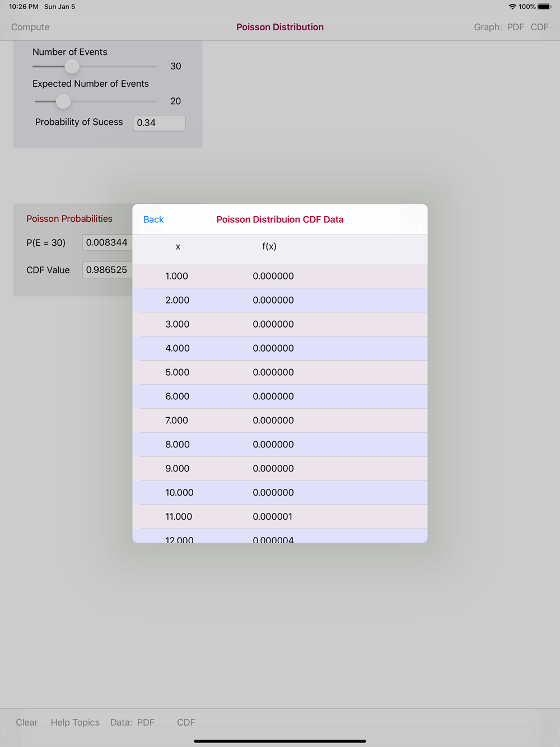Click the Poisson Distribuion CDF Data title
560x747 pixels.
click(x=280, y=220)
